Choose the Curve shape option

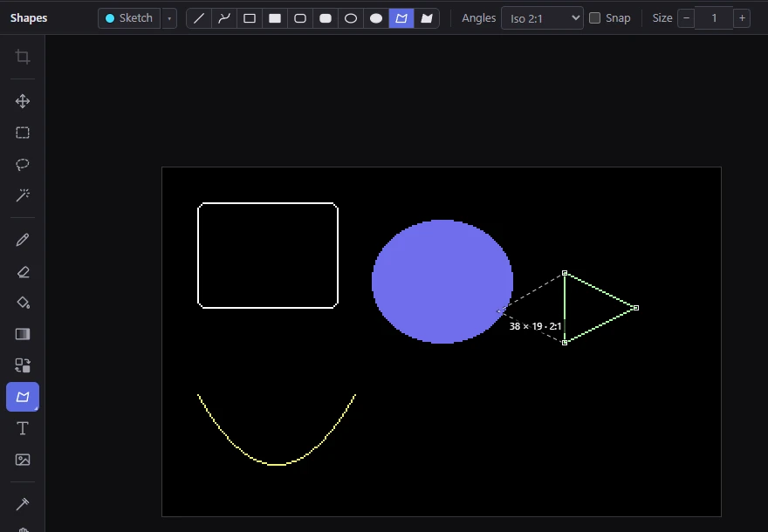click(x=224, y=18)
